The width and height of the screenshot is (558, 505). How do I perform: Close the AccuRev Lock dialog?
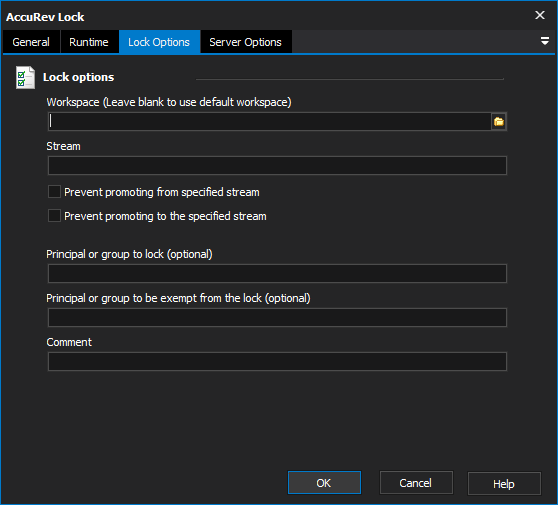[540, 15]
